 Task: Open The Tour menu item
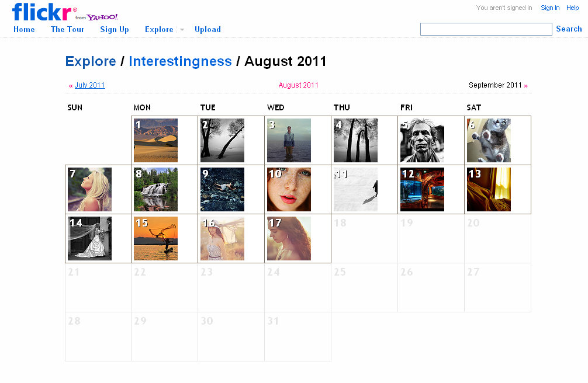(x=67, y=30)
